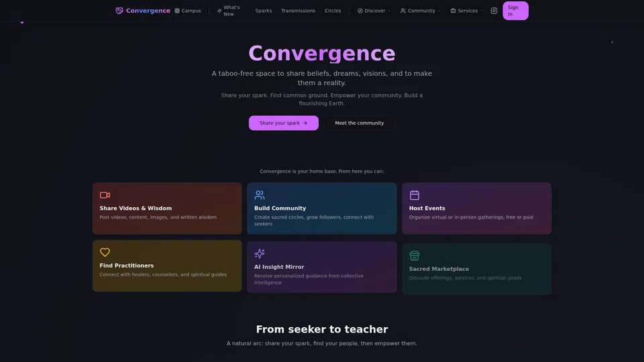Click the storefront icon on Sacred Marketplace card
The height and width of the screenshot is (362, 644).
tap(414, 255)
